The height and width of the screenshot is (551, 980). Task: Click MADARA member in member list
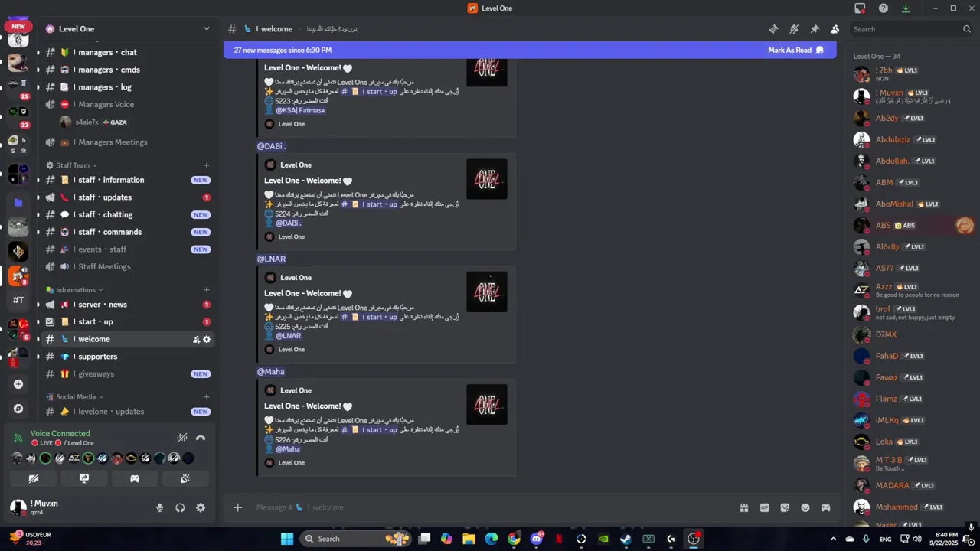[x=913, y=486]
